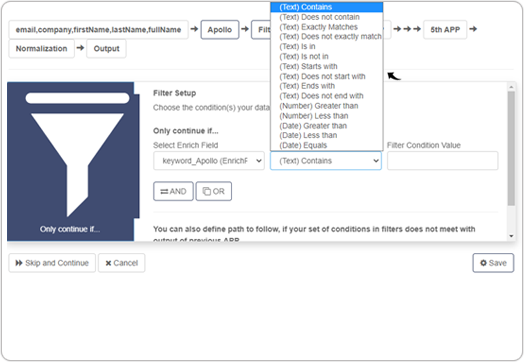Collapse the filter condition dropdown showing Contains
524x362 pixels.
coord(326,161)
